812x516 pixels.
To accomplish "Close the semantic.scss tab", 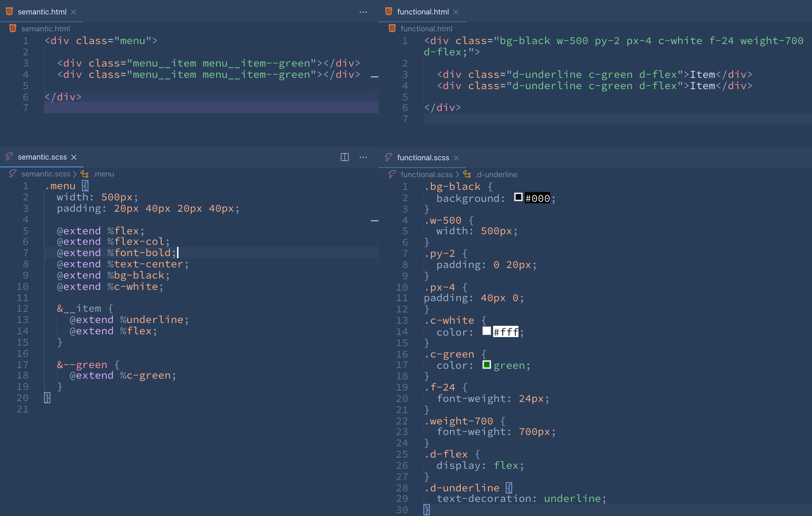I will pos(74,157).
